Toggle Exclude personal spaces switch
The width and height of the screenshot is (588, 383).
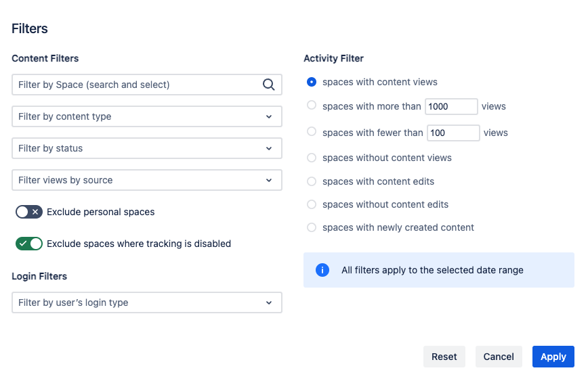(x=29, y=212)
